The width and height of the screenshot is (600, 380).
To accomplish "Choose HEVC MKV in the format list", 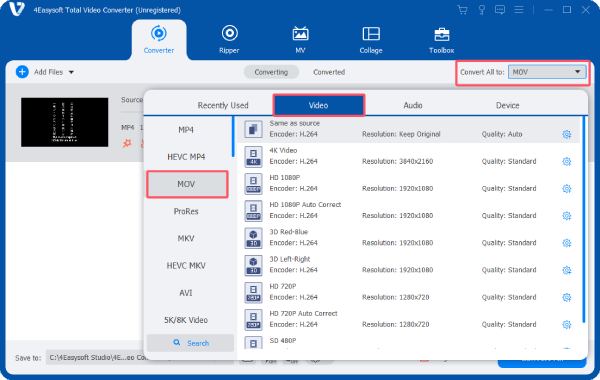I will click(186, 266).
